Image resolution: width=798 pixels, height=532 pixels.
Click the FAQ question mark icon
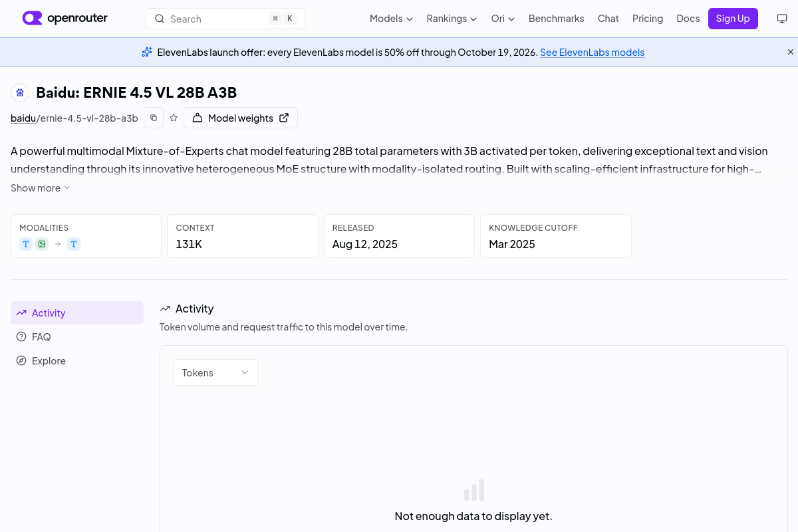click(21, 336)
